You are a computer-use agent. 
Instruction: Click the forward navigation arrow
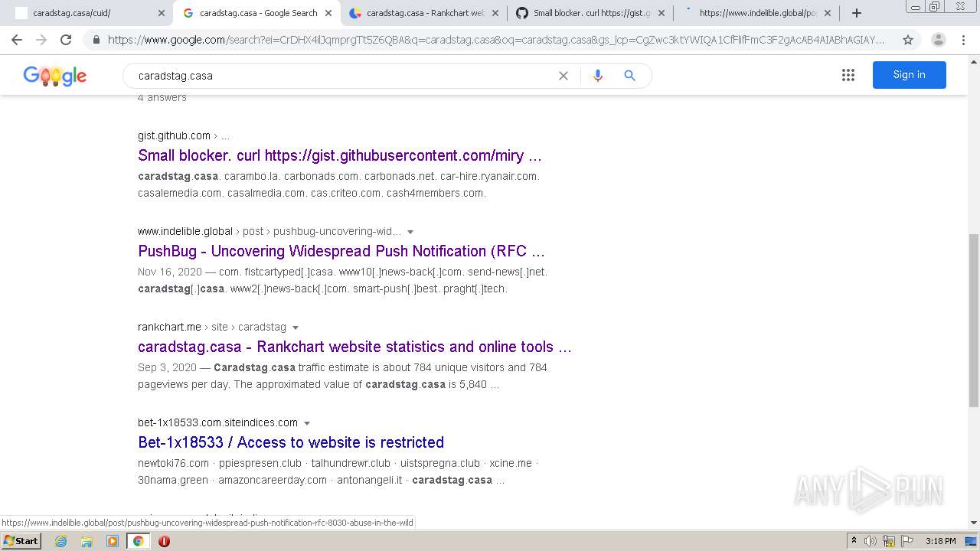[x=41, y=40]
